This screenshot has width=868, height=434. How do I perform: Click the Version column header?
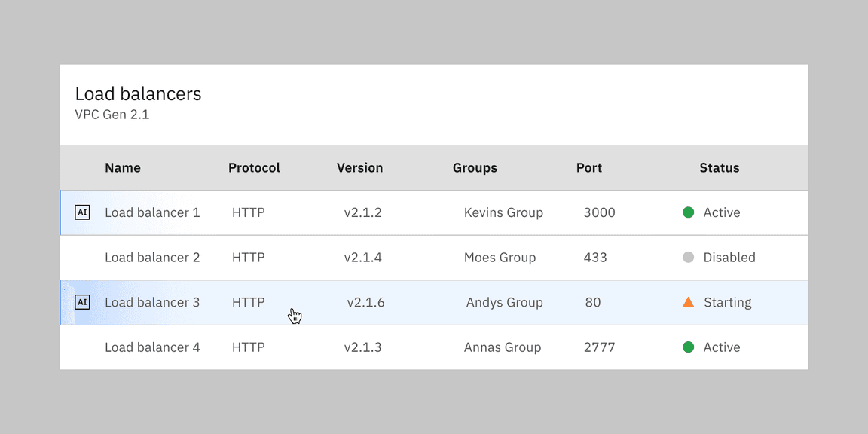point(359,168)
